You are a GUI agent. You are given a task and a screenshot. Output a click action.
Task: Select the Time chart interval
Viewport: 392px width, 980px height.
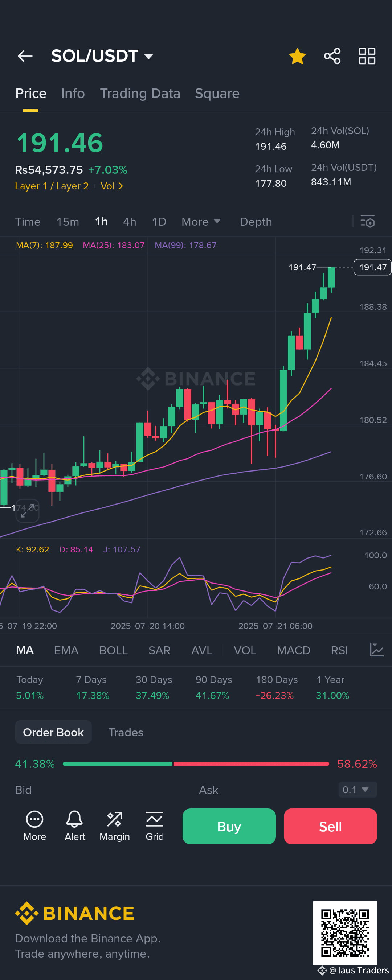[x=28, y=222]
